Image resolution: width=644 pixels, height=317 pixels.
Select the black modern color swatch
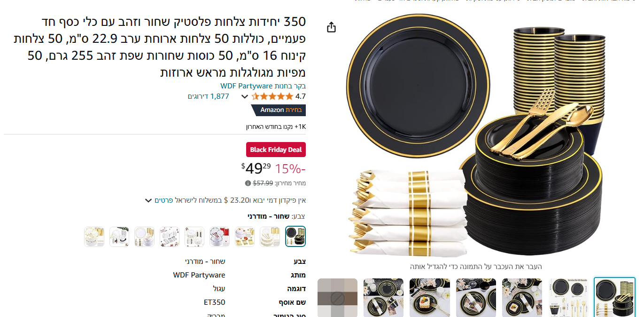[295, 237]
